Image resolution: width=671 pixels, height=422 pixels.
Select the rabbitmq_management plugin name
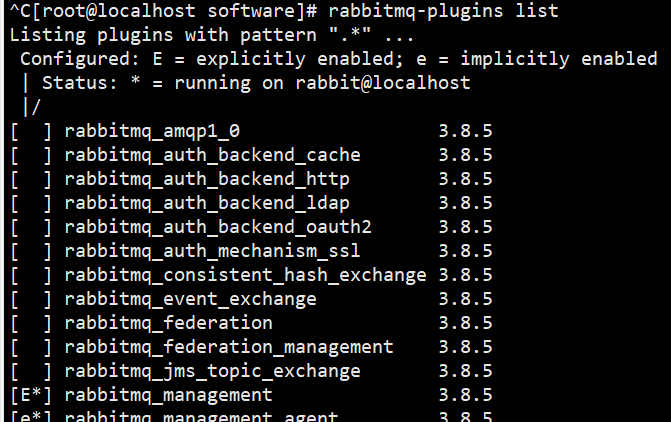(168, 395)
